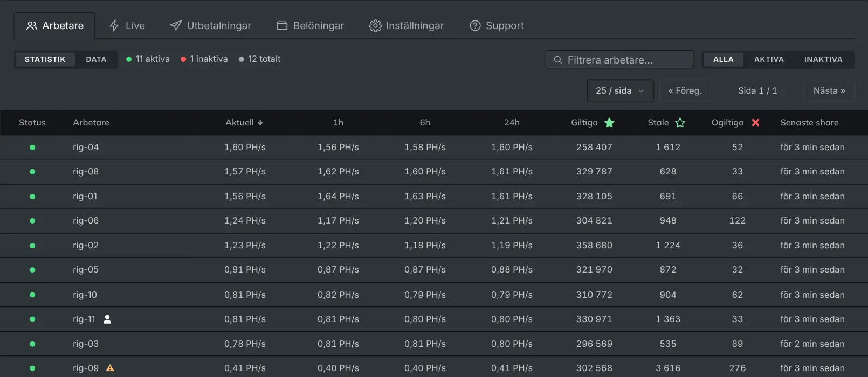Click the green status dot for rig-01

coord(32,197)
